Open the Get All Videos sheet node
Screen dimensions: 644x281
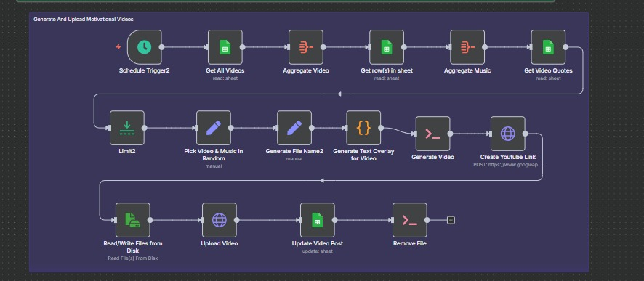pyautogui.click(x=225, y=47)
